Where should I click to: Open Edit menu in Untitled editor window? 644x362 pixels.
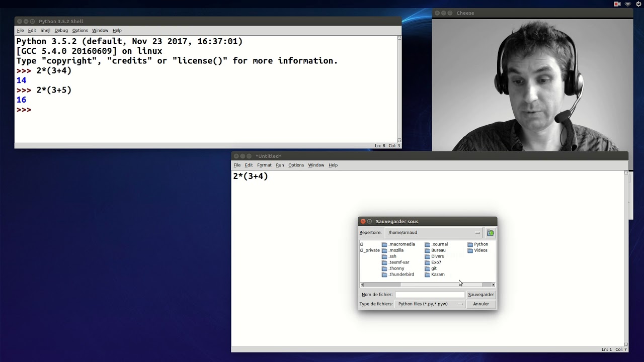(x=249, y=165)
